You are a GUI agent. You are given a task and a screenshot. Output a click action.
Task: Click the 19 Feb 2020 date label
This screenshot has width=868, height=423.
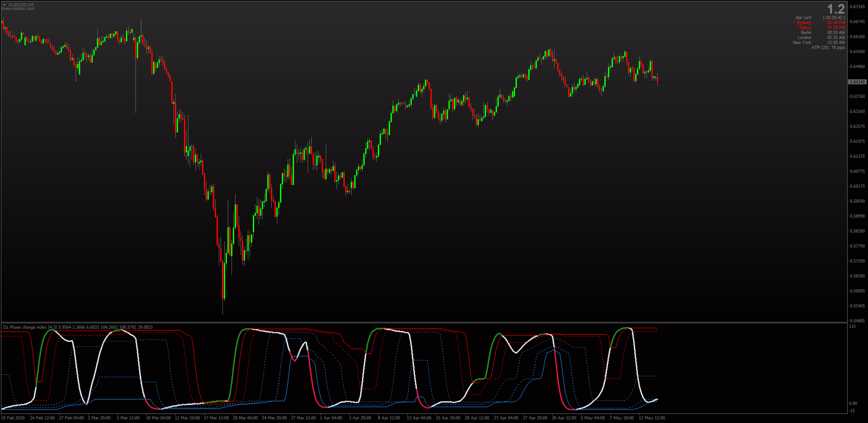coord(13,418)
